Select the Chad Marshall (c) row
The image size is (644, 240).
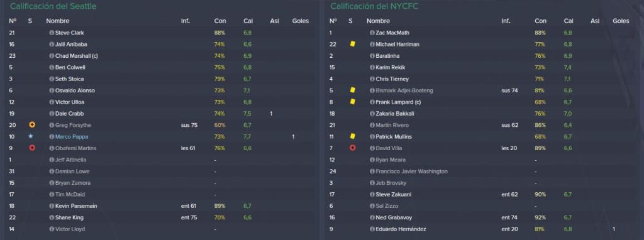click(x=160, y=56)
